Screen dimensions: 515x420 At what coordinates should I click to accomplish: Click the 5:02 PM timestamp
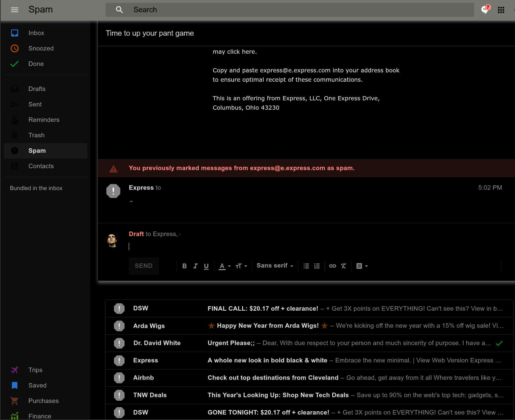[490, 187]
